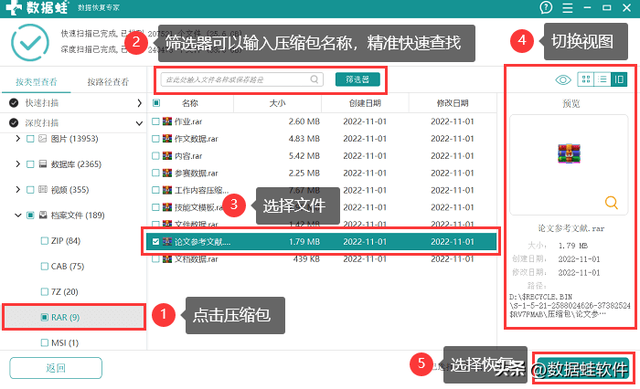Expand the 快速扫描 section arrow
This screenshot has height=389, width=640.
139,103
